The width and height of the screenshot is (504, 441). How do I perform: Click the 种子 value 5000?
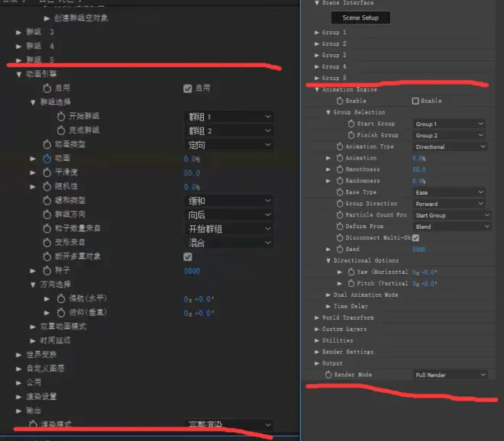[x=192, y=271]
